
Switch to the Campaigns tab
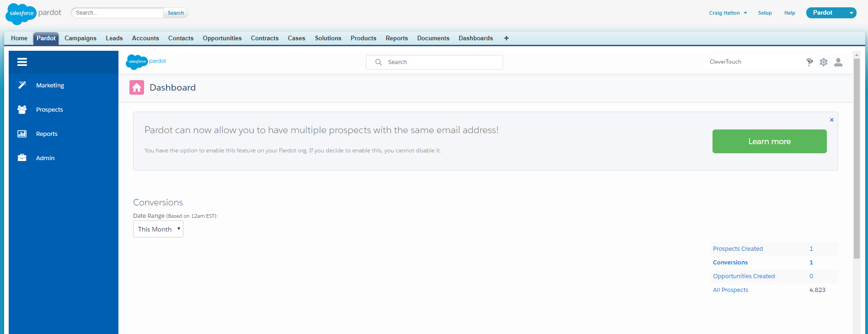[80, 38]
